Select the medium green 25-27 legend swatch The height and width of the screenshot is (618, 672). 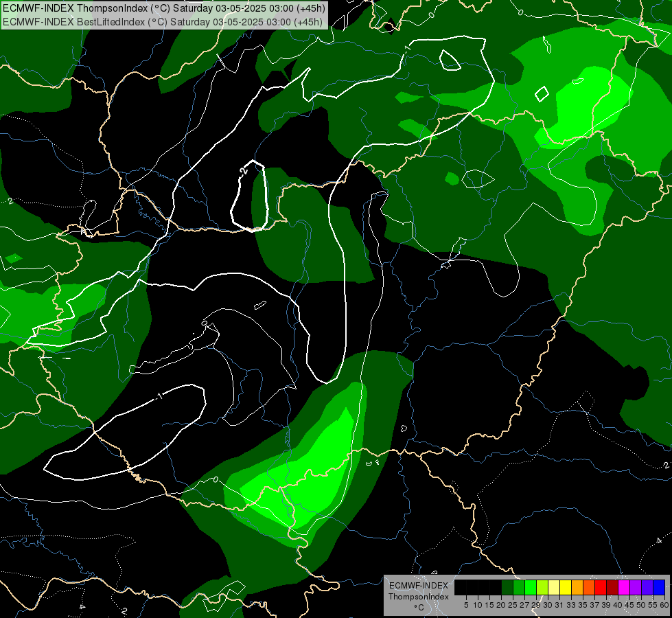click(518, 587)
